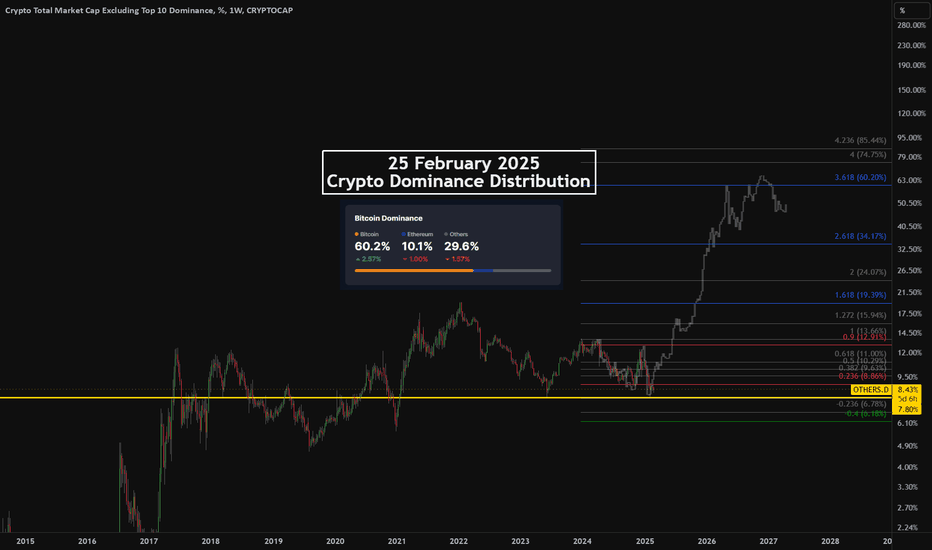Click the 8.43% current value tag

(x=908, y=390)
